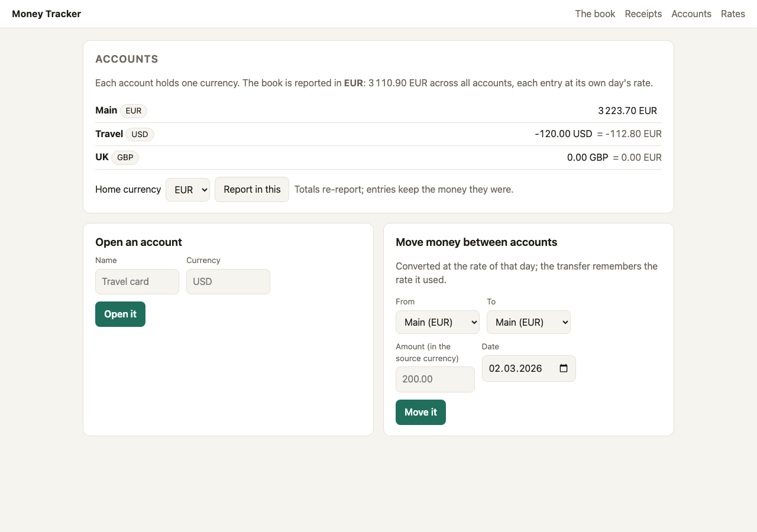Click the Totals re-report note text
This screenshot has height=532, width=757.
point(404,190)
